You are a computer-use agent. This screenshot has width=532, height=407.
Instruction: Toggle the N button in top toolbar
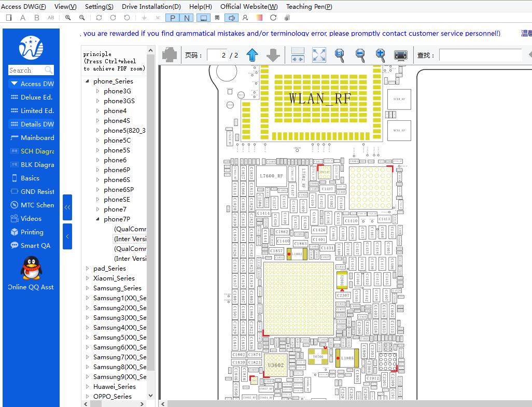[187, 18]
